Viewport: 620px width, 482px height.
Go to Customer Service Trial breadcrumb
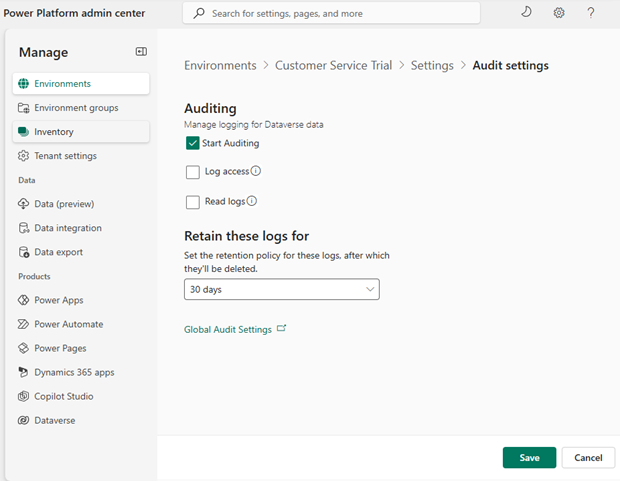(x=333, y=65)
